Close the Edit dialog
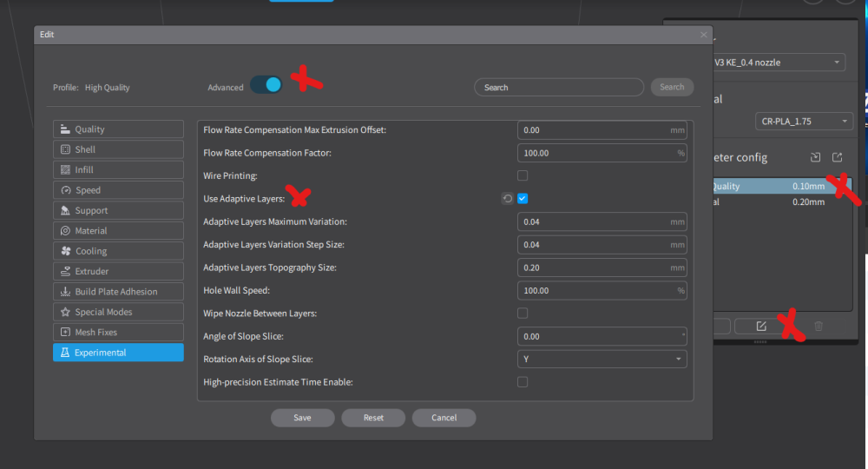 click(x=704, y=35)
